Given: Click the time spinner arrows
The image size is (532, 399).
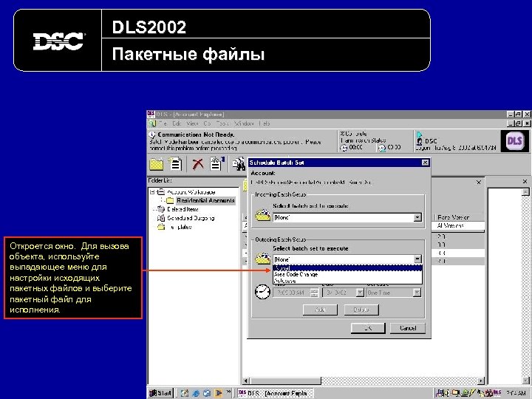Looking at the screenshot, I should coord(315,293).
